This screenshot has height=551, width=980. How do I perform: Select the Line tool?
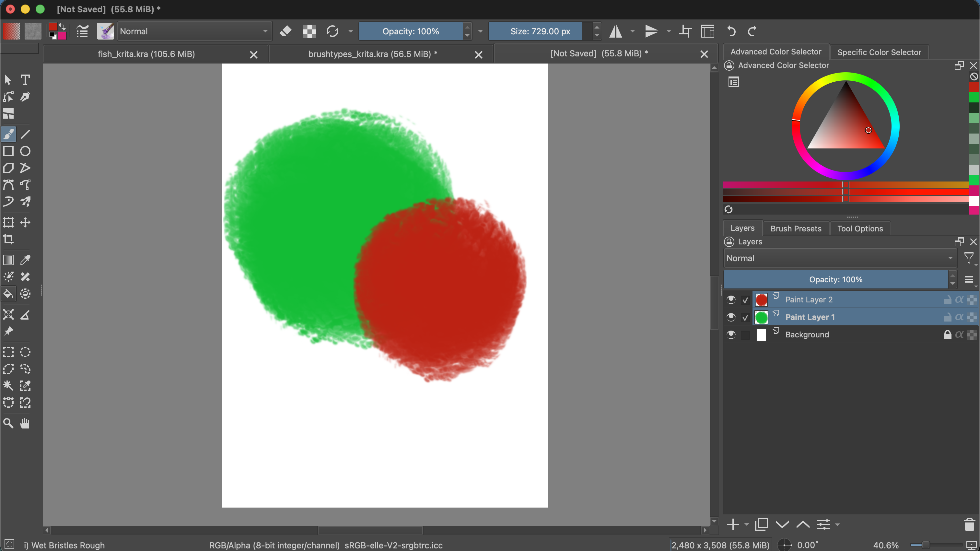pos(25,134)
